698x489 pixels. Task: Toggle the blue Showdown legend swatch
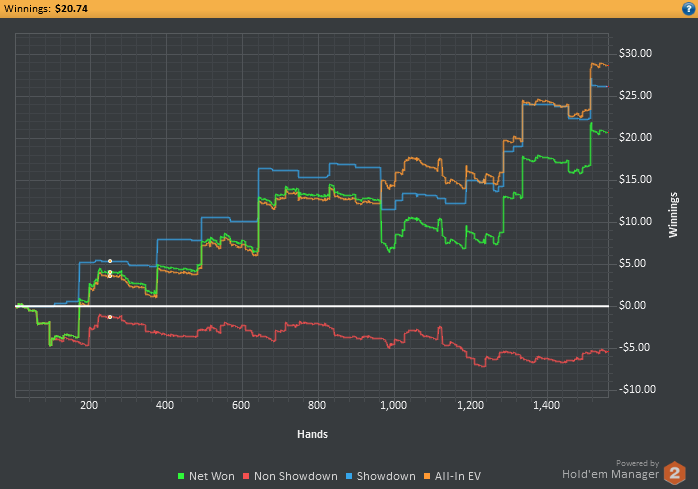pos(349,476)
